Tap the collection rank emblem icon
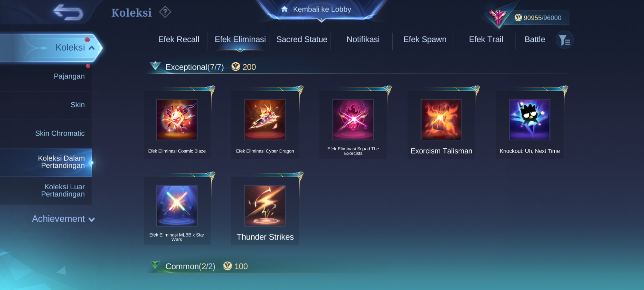The width and height of the screenshot is (644, 290). [497, 18]
